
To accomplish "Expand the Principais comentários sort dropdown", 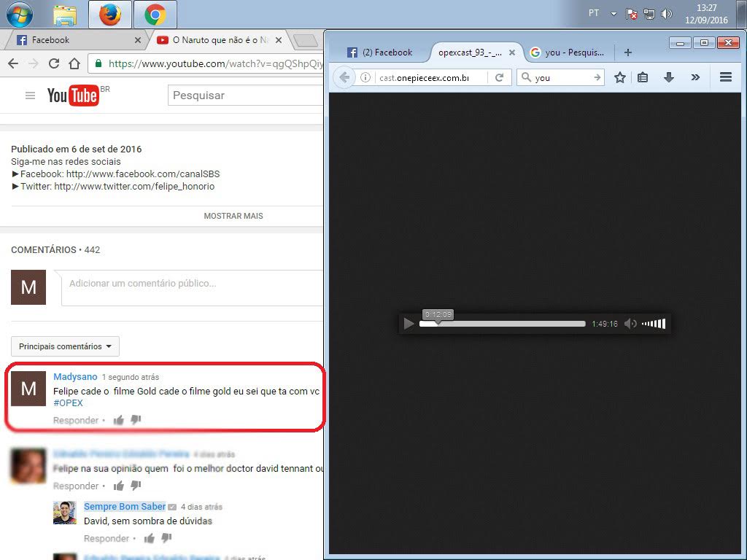I will click(65, 346).
